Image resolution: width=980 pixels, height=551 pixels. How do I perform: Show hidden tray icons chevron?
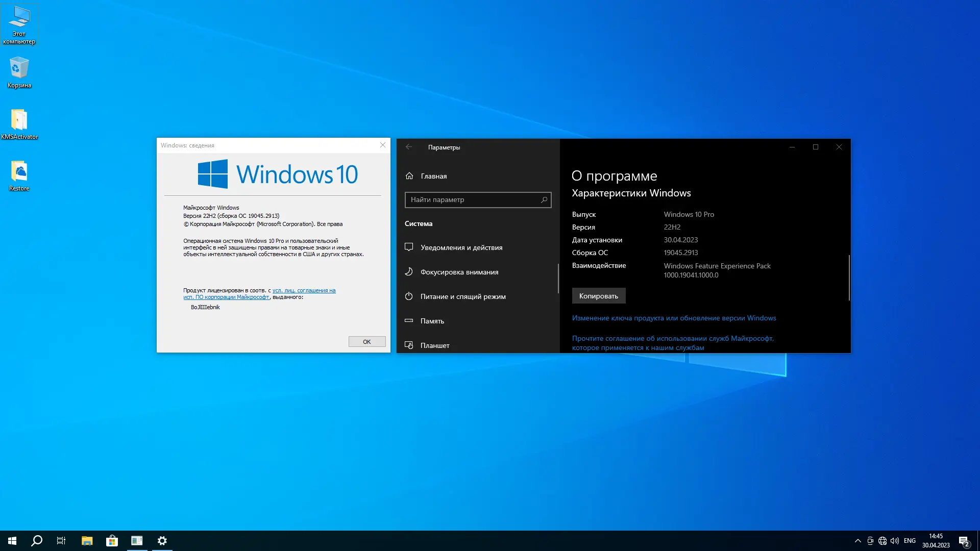click(x=857, y=541)
